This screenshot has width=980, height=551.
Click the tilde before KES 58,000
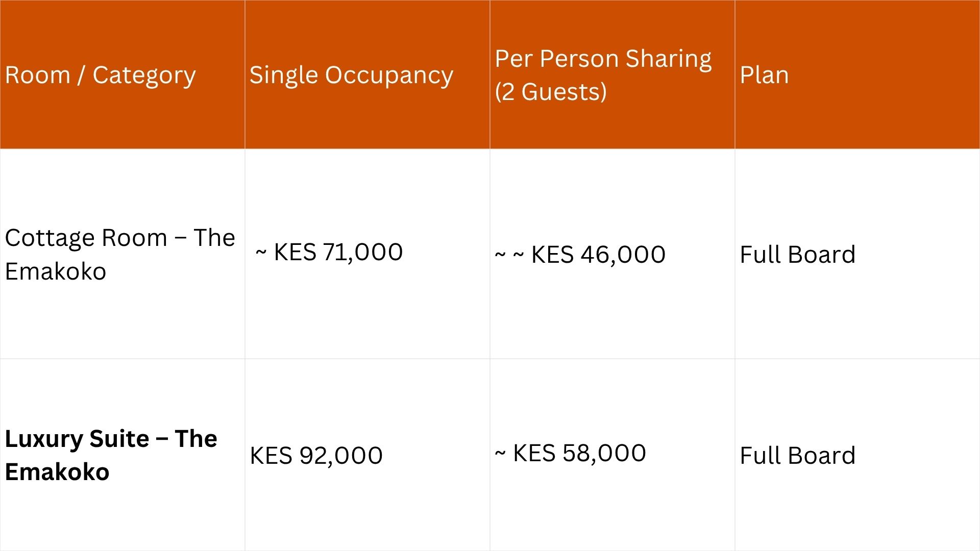coord(500,453)
